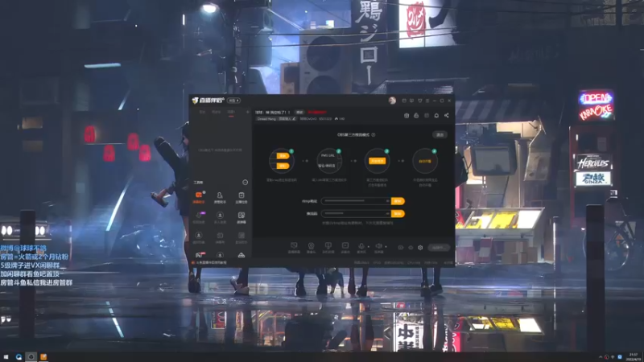
Task: Collapse the toolbox panel with the minus circle
Action: [x=245, y=183]
